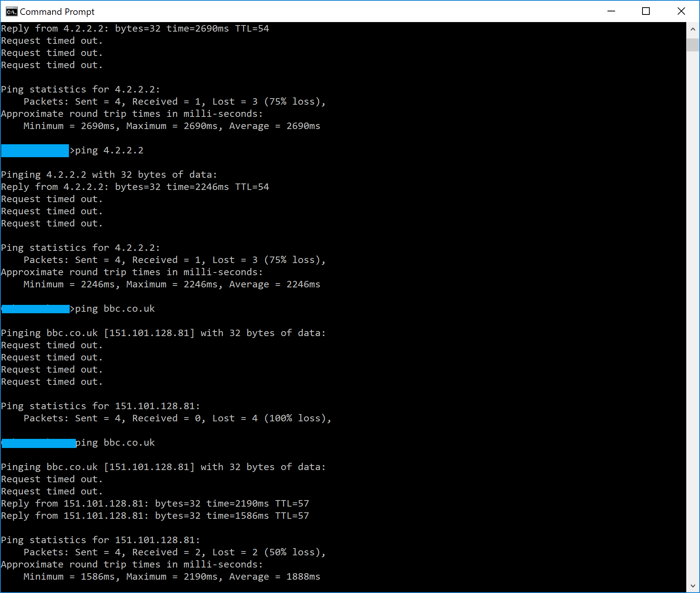Click the scrollbar down arrow
The image size is (700, 593).
[x=692, y=586]
